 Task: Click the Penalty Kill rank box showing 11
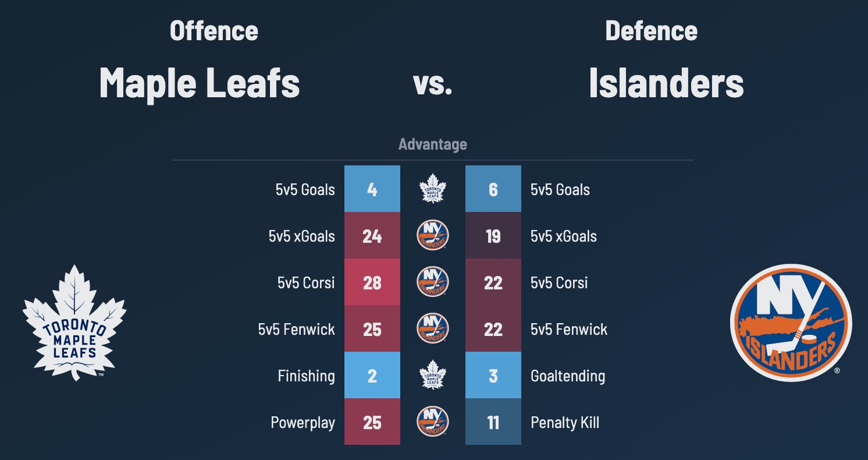493,422
